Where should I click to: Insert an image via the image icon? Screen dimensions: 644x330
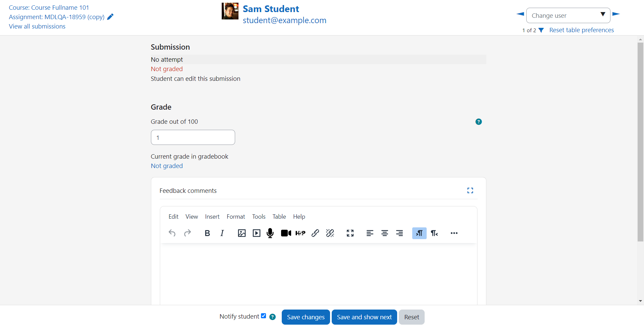coord(242,233)
